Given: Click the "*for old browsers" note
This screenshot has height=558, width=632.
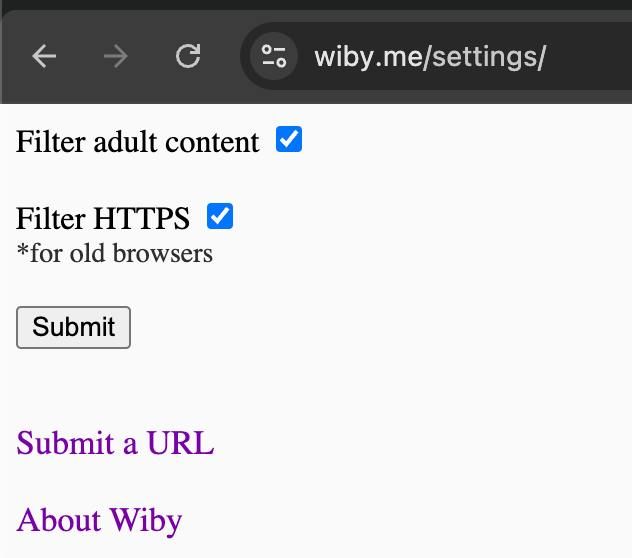Looking at the screenshot, I should tap(114, 253).
